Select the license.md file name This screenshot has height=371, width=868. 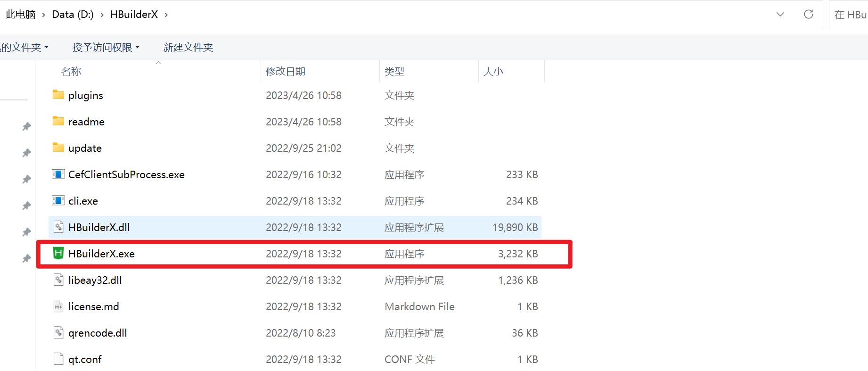click(94, 306)
